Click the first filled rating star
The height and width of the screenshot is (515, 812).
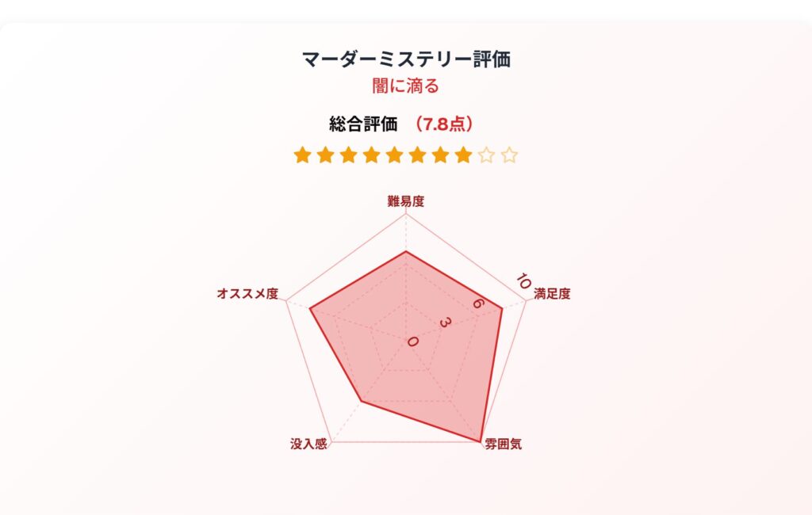click(302, 154)
